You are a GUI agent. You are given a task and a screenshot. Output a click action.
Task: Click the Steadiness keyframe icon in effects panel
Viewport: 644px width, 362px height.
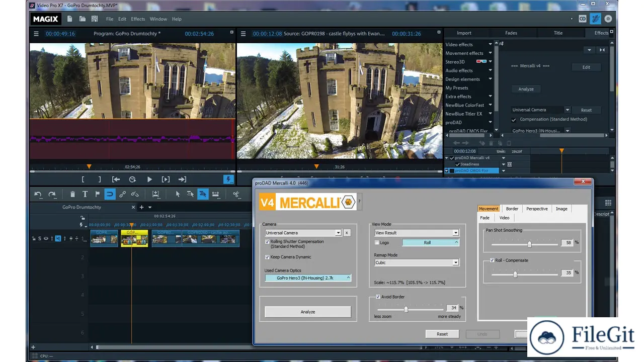coord(510,164)
